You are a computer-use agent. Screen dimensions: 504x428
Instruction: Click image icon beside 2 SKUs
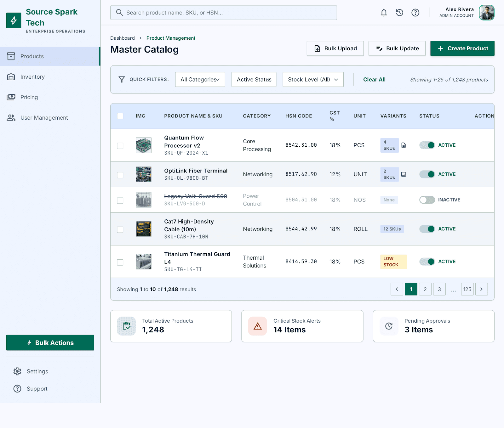click(x=404, y=174)
